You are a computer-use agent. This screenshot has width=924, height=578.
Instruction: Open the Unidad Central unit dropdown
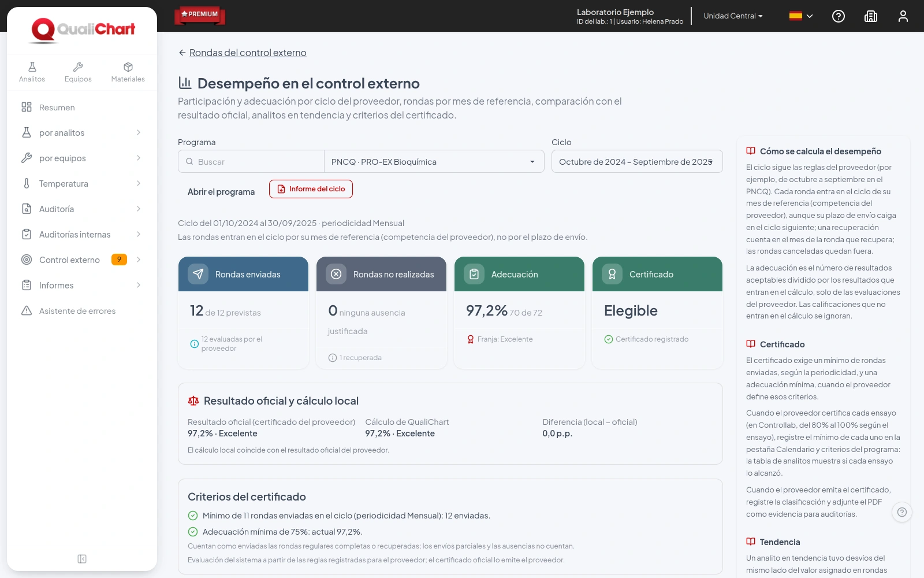pyautogui.click(x=733, y=16)
